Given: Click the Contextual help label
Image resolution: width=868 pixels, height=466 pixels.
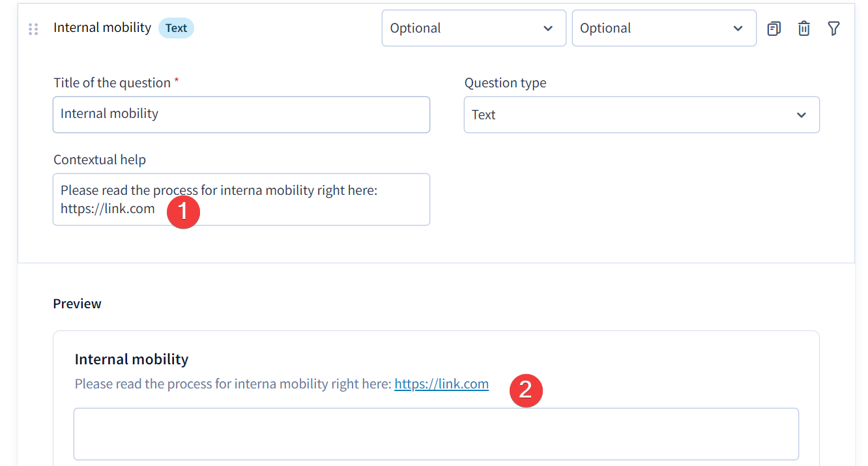Looking at the screenshot, I should coord(100,160).
